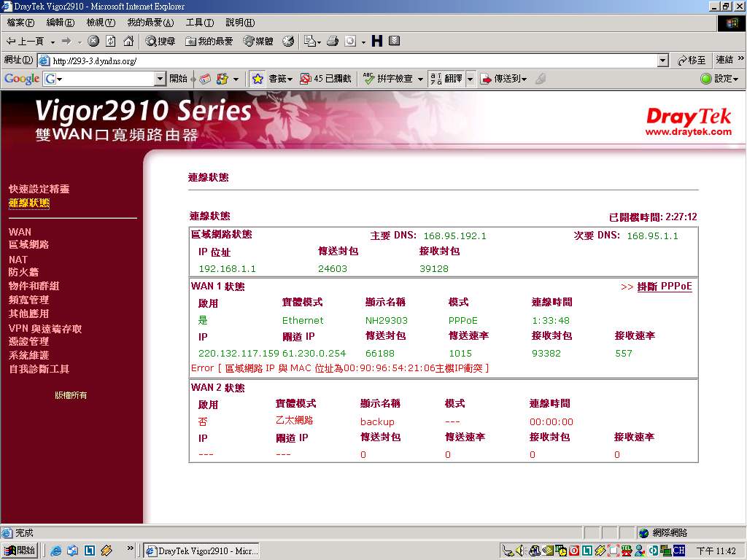Expand quick launch overflow chevron

[x=130, y=548]
